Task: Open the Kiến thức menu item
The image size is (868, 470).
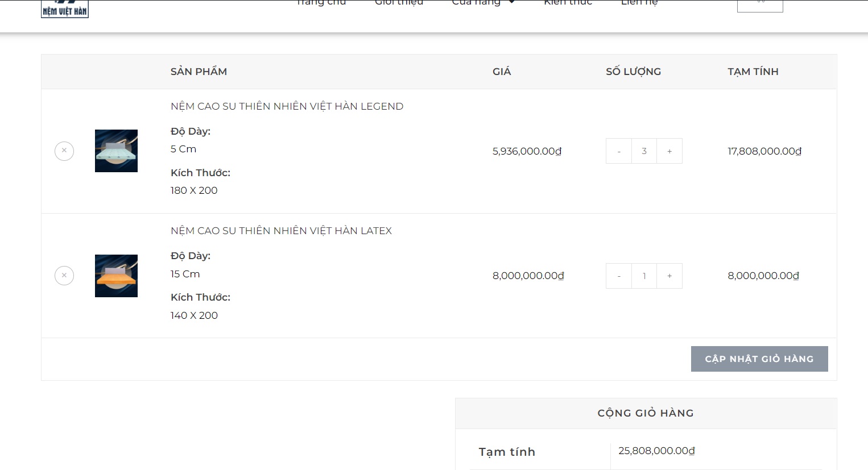Action: tap(568, 3)
